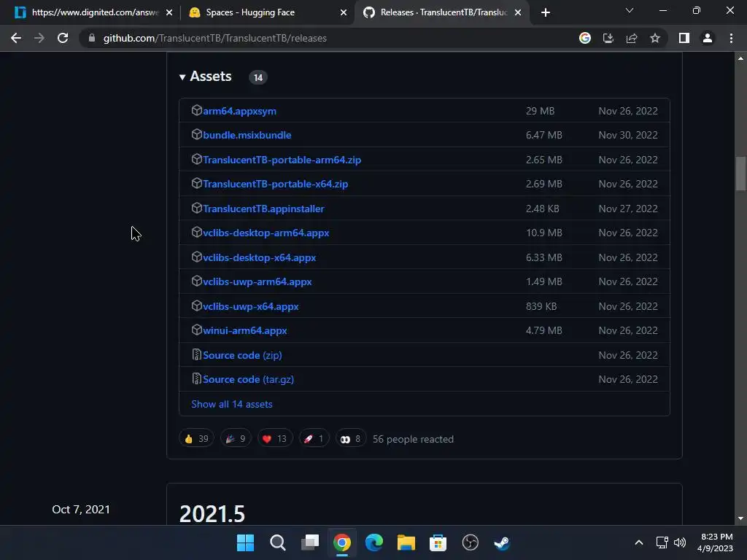Image resolution: width=747 pixels, height=560 pixels.
Task: Download vclibs-uwp-arm64.appx
Action: [x=258, y=282]
